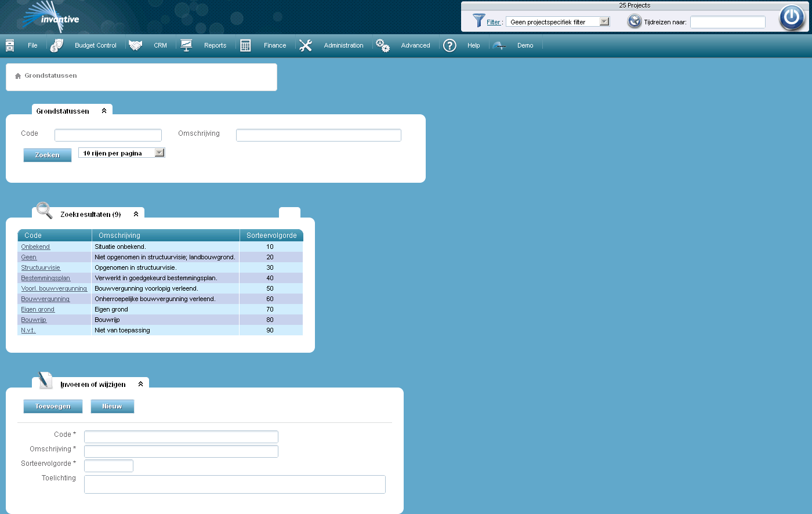Click the '25 Projects' label
This screenshot has height=514, width=812.
635,5
